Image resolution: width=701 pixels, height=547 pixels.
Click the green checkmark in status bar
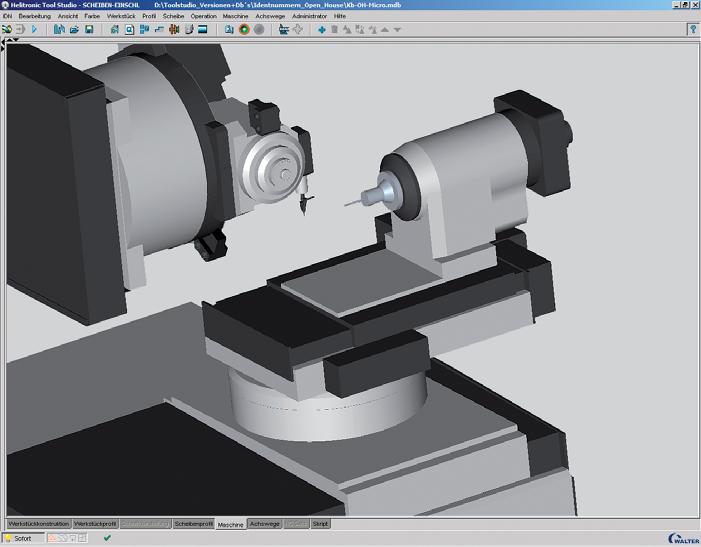point(107,538)
